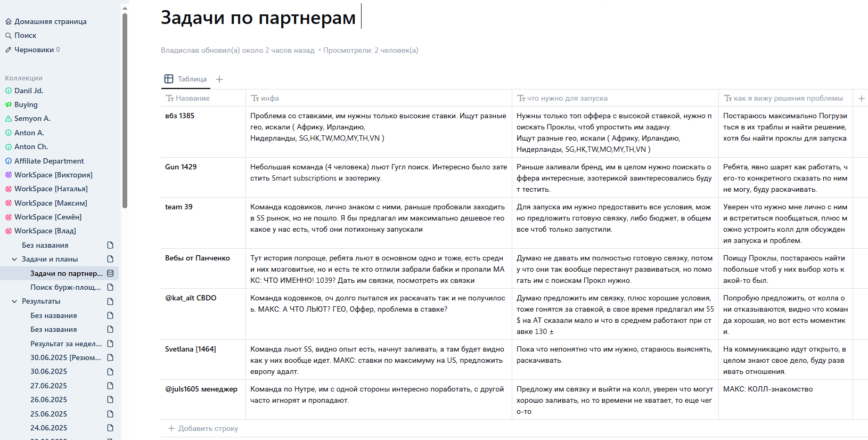Image resolution: width=868 pixels, height=440 pixels.
Task: Open the что нужно для запуска column header
Action: [615, 98]
